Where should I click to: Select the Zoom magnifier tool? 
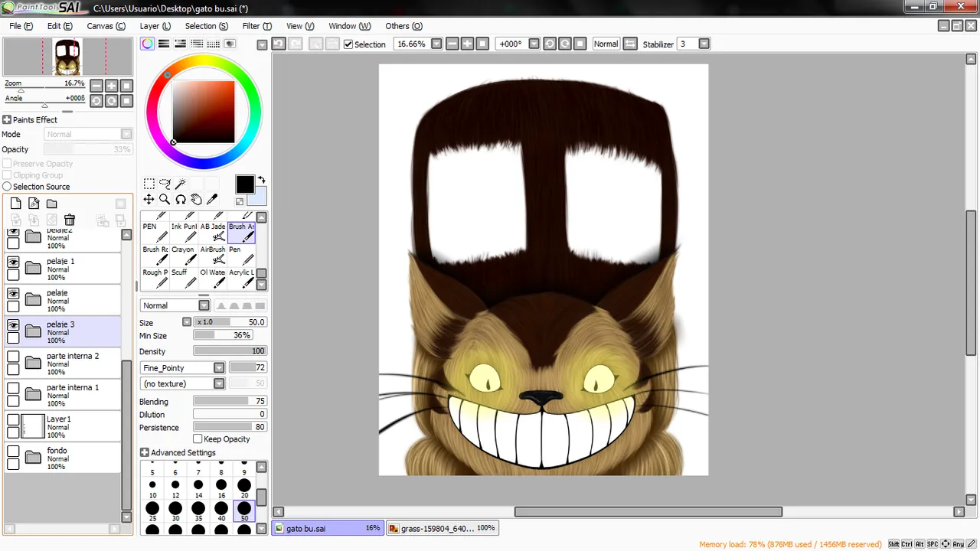[x=165, y=199]
